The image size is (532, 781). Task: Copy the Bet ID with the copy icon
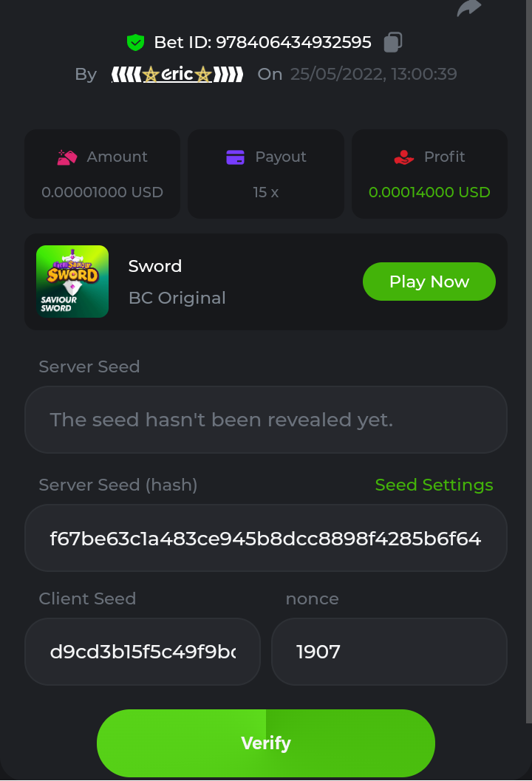[x=393, y=42]
